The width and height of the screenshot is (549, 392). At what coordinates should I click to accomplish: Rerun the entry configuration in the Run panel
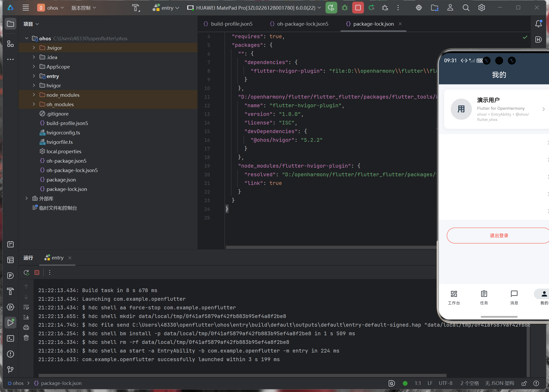[26, 272]
